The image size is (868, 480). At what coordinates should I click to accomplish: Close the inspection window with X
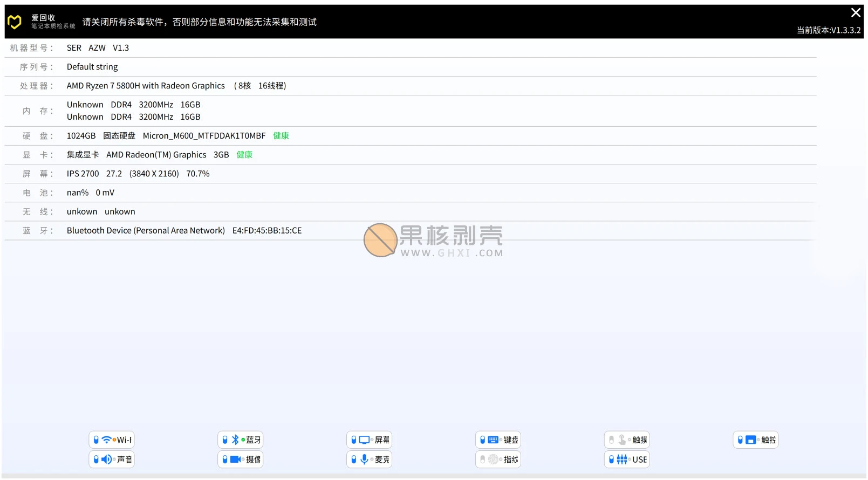pyautogui.click(x=856, y=12)
